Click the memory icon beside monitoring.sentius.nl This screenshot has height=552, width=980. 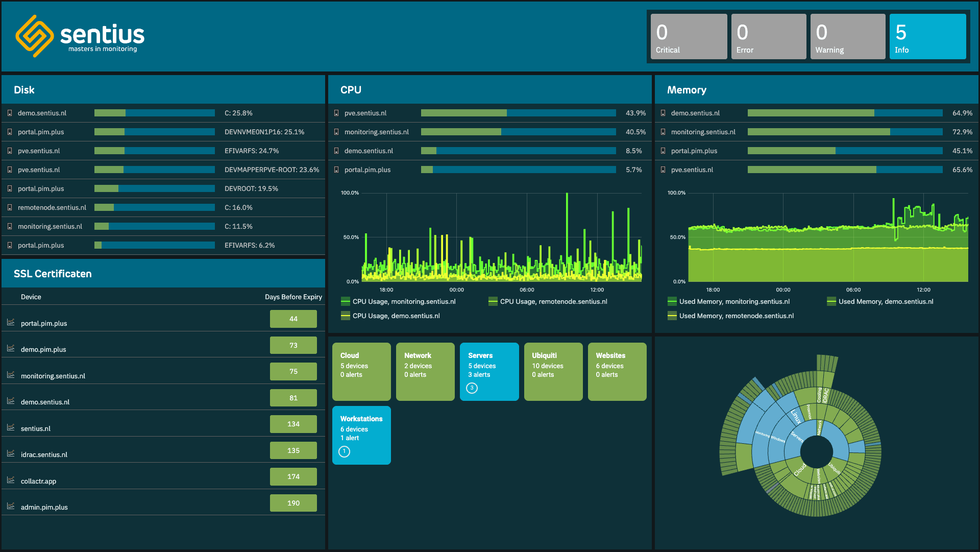click(663, 132)
